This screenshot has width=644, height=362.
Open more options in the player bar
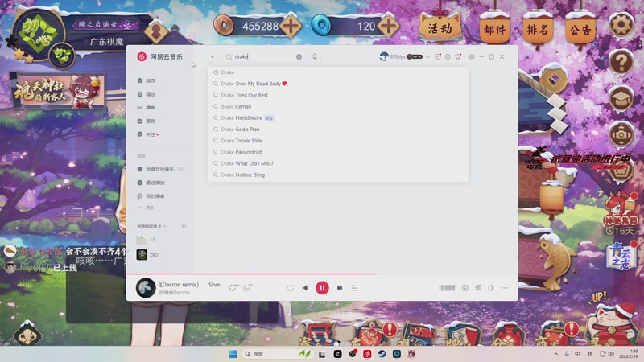[505, 288]
